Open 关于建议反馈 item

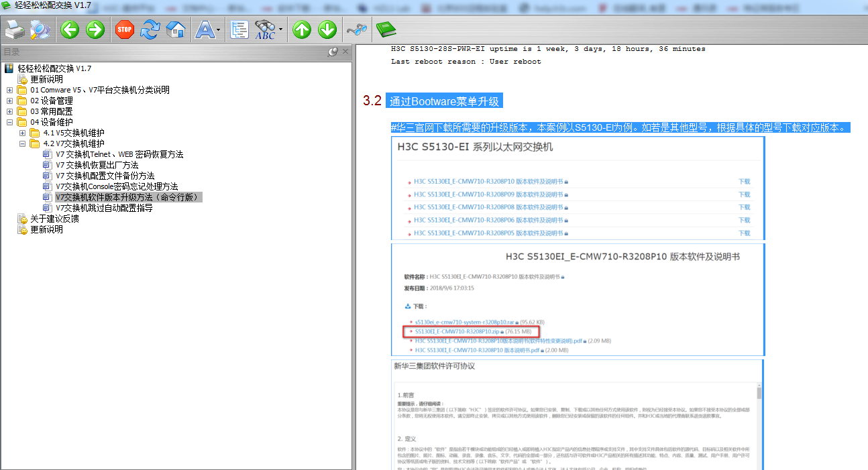54,219
